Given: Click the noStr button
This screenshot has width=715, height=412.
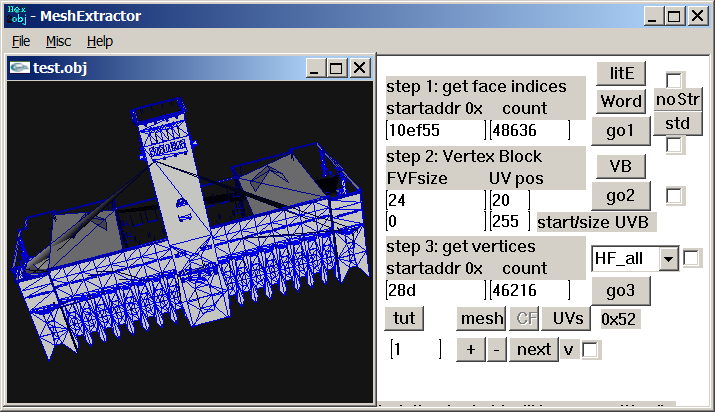Looking at the screenshot, I should pyautogui.click(x=678, y=99).
